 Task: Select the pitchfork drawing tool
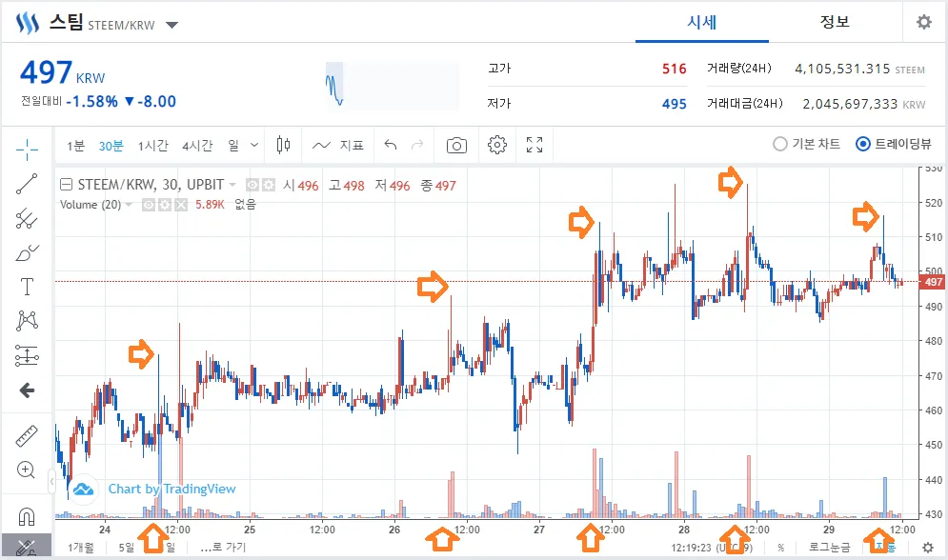pos(27,218)
